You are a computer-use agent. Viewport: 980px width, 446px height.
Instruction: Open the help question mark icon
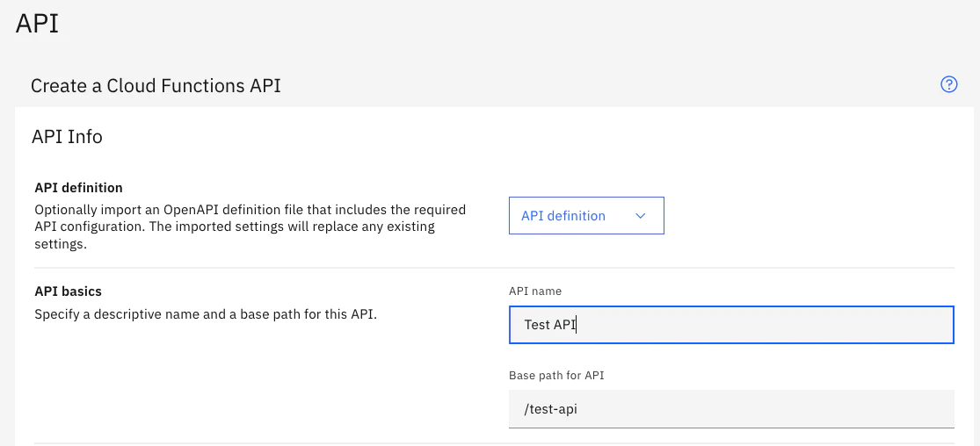pyautogui.click(x=948, y=84)
